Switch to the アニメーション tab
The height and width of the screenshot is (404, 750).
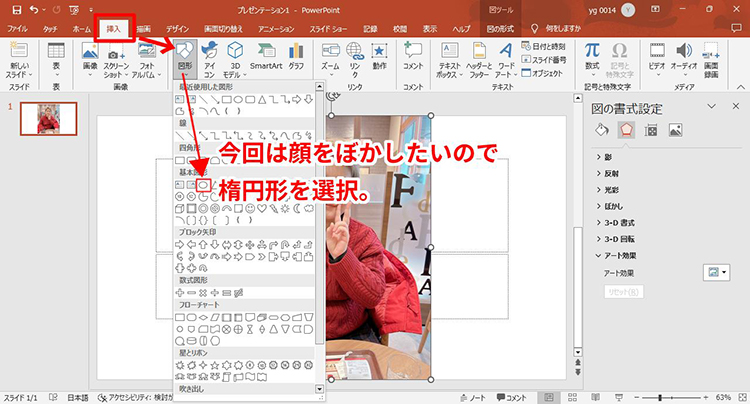tap(282, 29)
